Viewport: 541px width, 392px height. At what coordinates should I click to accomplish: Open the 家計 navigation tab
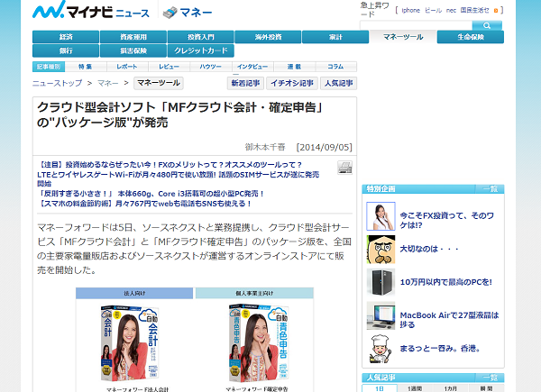coord(335,37)
